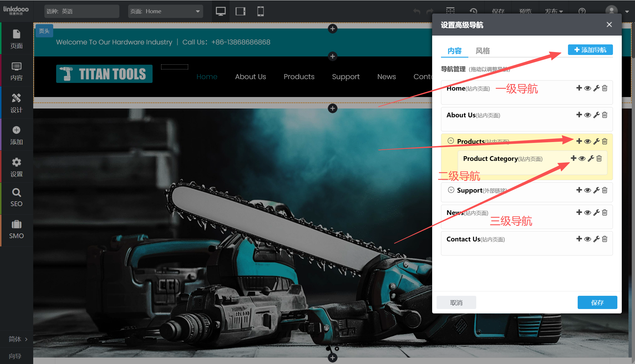Switch to the 风格 style tab

[x=482, y=51]
